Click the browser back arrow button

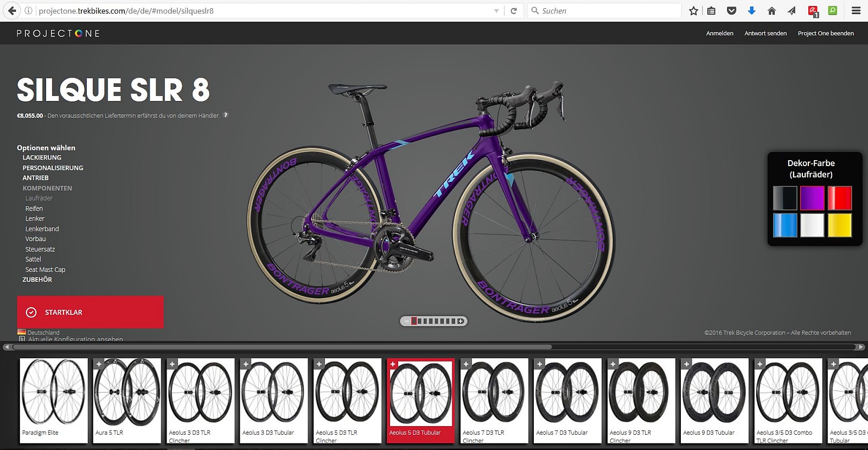[x=12, y=11]
